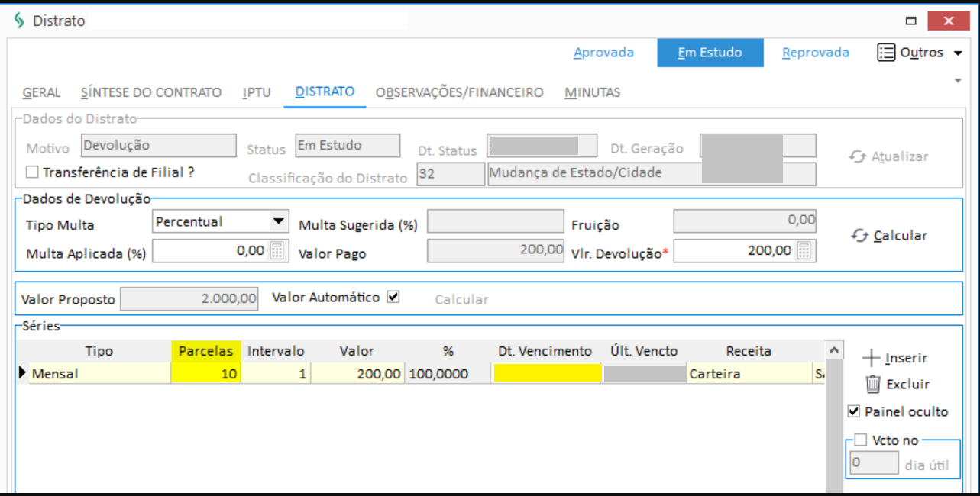Set status to Aprovada

tap(603, 53)
